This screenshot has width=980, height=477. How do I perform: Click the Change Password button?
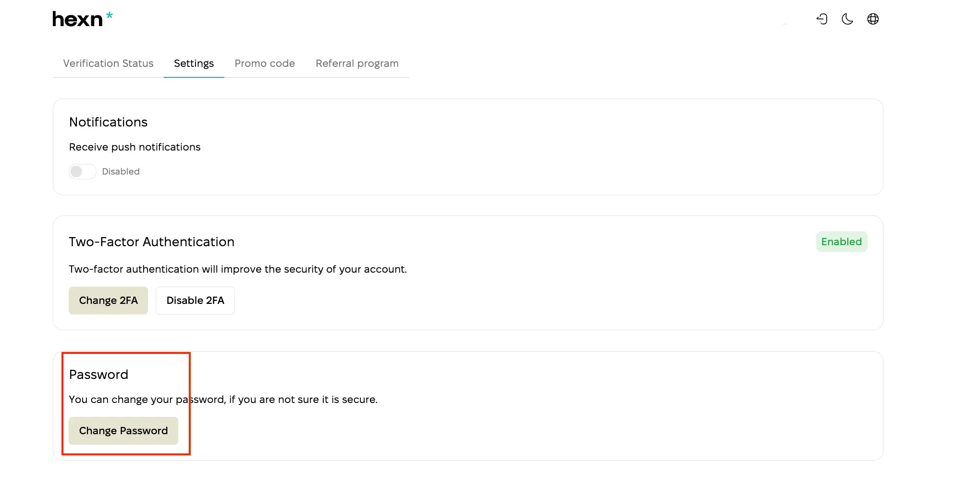(123, 431)
